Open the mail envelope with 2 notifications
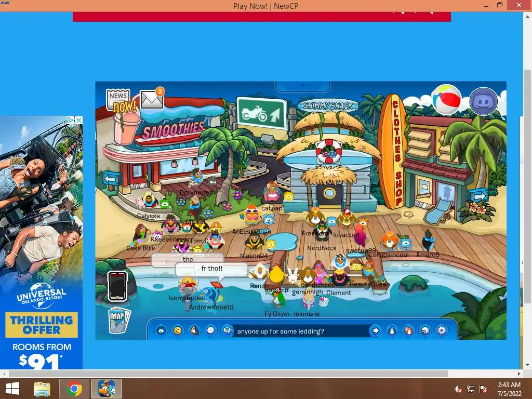 coord(152,98)
